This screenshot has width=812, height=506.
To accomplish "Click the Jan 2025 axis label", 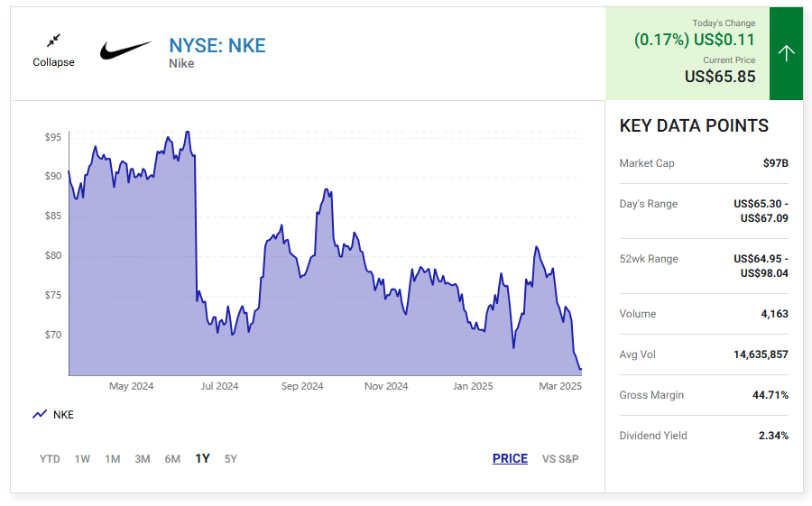I will (x=473, y=386).
